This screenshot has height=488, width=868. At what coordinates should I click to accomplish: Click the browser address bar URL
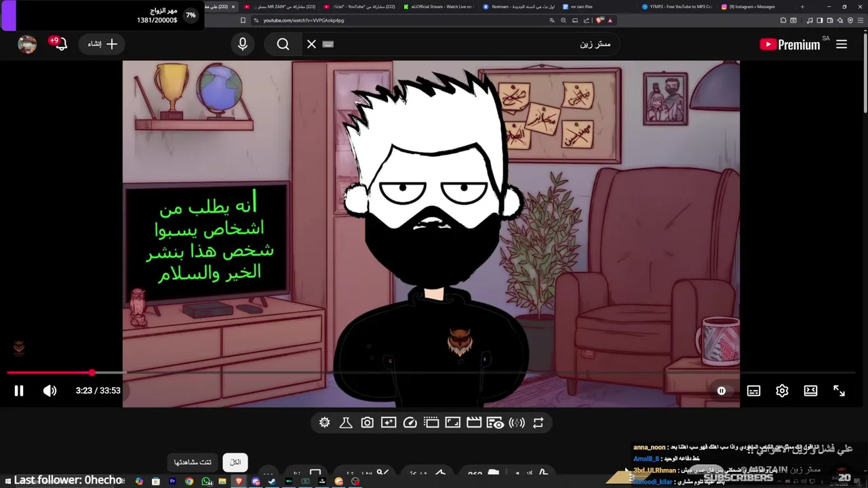pos(304,20)
